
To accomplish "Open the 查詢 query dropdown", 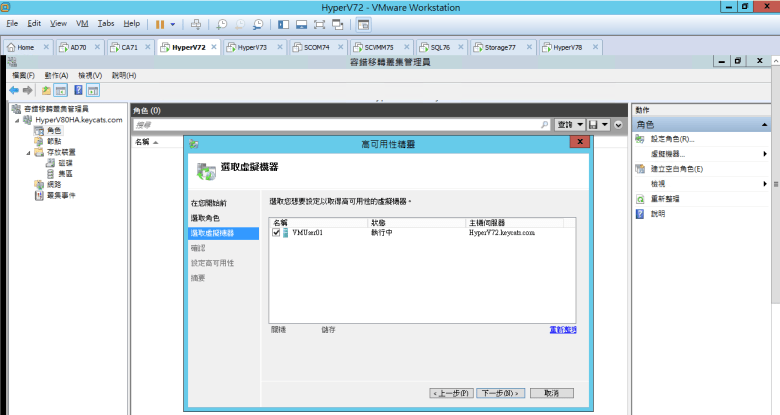I will point(570,124).
